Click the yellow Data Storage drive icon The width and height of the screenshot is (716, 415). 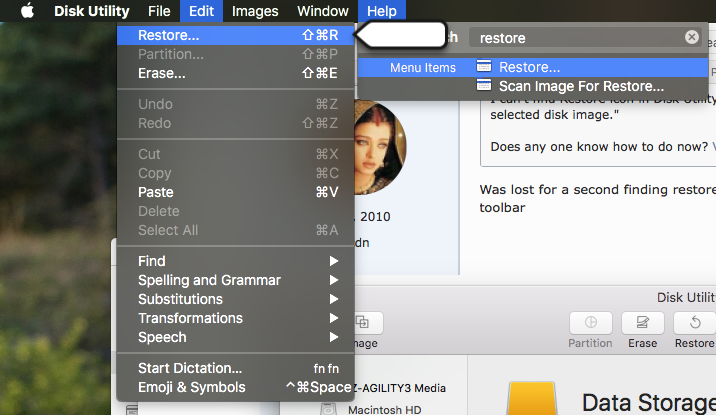532,399
